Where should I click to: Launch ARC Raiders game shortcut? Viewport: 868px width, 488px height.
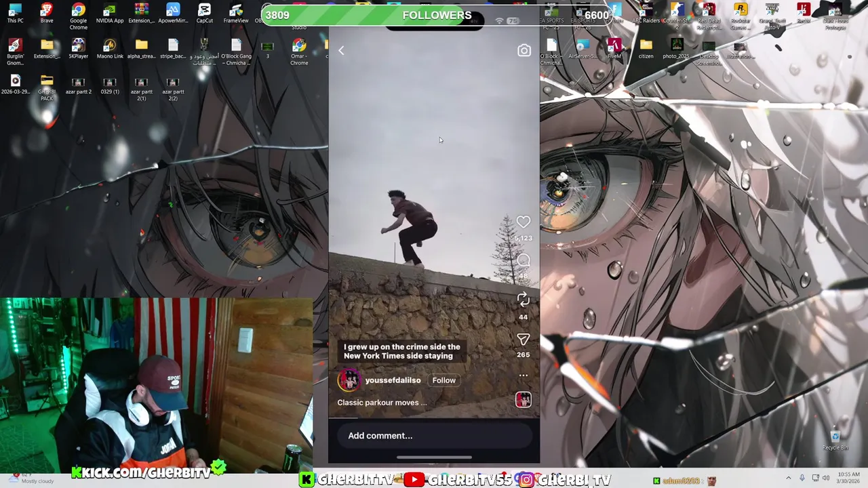(x=646, y=13)
